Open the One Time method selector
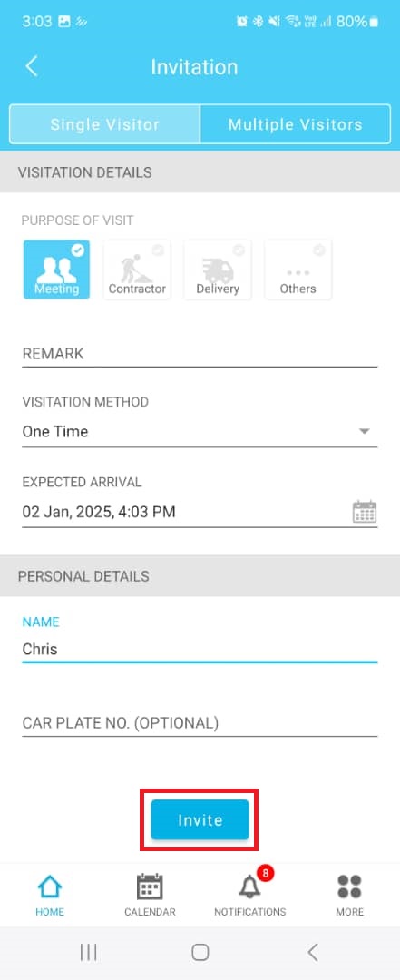Screen dimensions: 400x980 (x=200, y=431)
